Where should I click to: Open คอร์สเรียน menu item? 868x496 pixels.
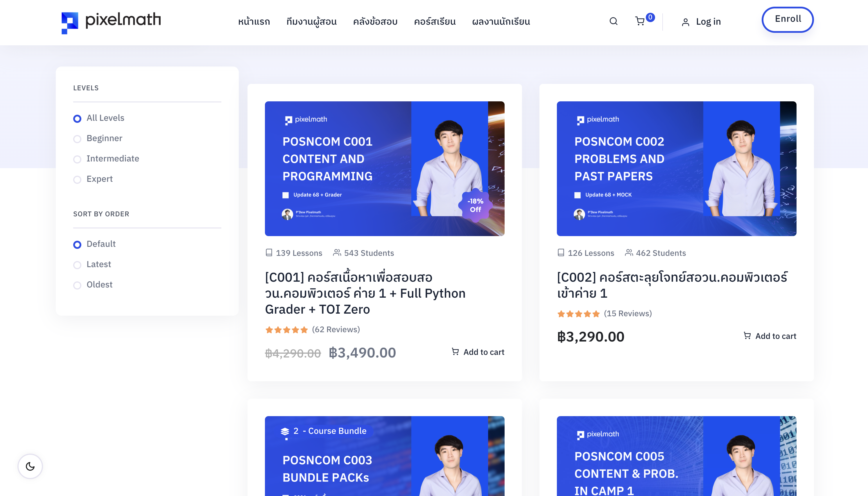[x=435, y=22]
